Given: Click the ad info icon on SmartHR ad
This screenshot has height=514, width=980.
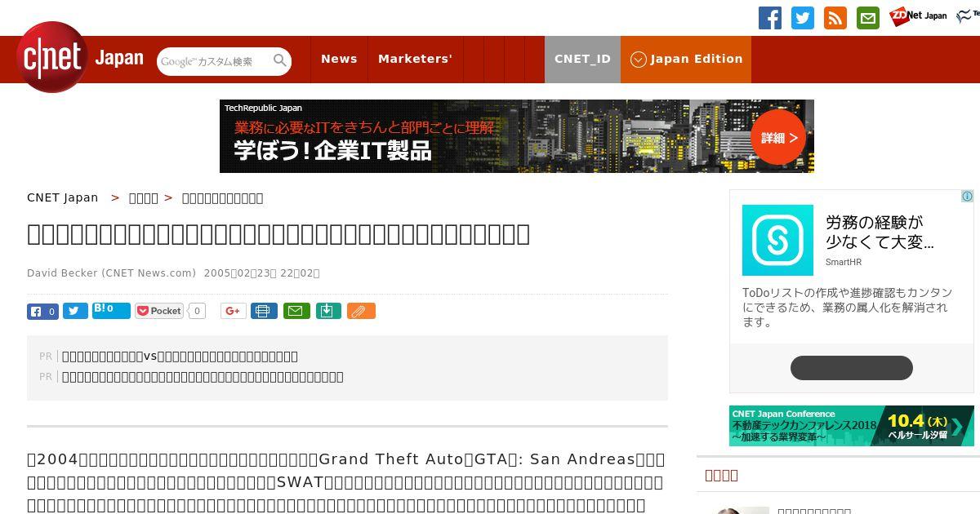Looking at the screenshot, I should pyautogui.click(x=967, y=197).
